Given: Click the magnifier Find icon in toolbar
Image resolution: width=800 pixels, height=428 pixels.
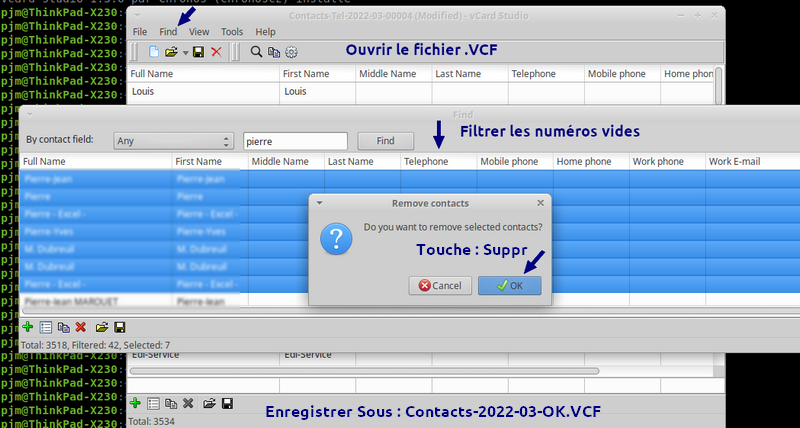Looking at the screenshot, I should [x=256, y=52].
